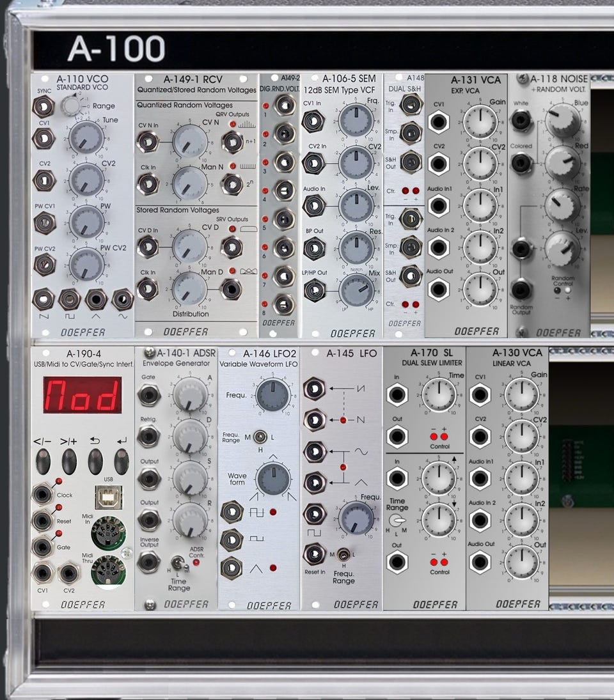
Task: Click the Audio Out jack on A-130 VCA
Action: pyautogui.click(x=480, y=562)
